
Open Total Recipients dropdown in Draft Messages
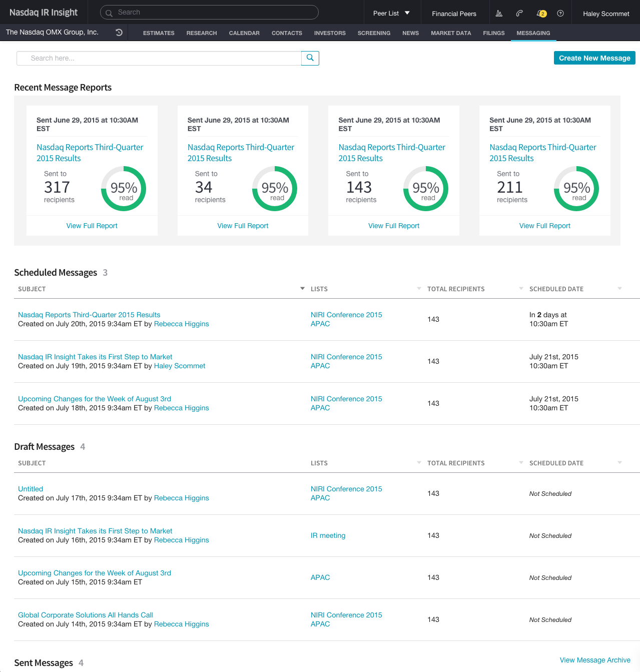[x=521, y=463]
